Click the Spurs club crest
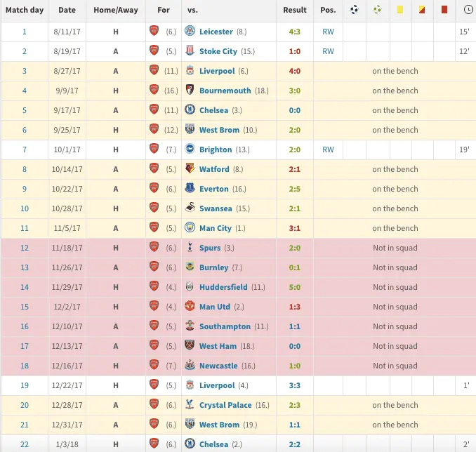476x452 pixels. (190, 248)
